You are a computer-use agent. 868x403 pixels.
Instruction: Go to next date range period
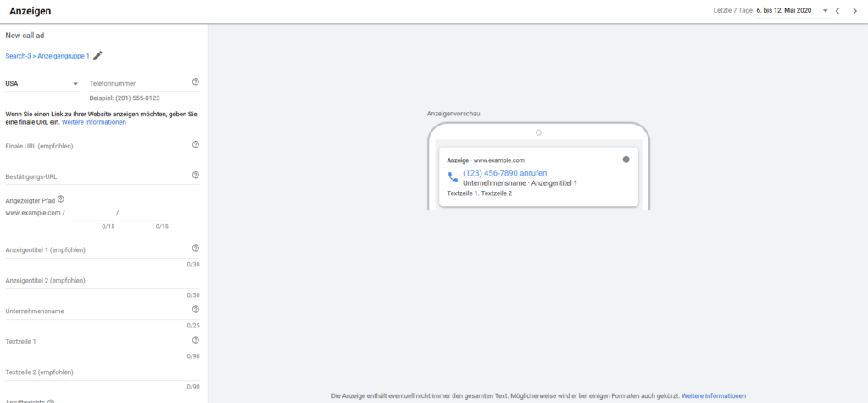(x=854, y=11)
